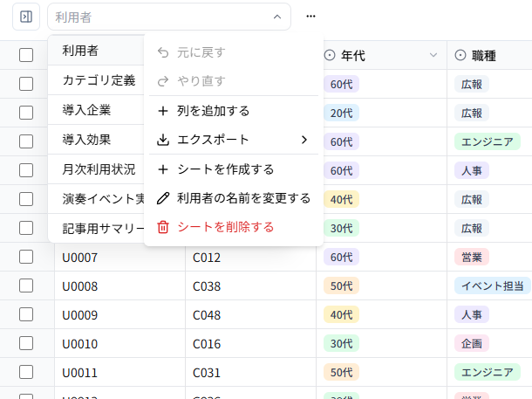Switch to the カテゴリ定義 sheet
The image size is (532, 399).
[96, 80]
